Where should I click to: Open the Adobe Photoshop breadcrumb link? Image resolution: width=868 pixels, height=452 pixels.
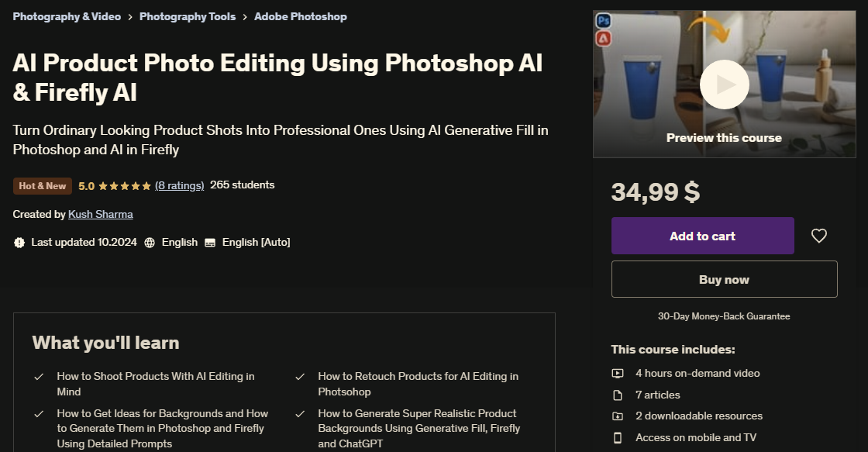click(x=301, y=16)
